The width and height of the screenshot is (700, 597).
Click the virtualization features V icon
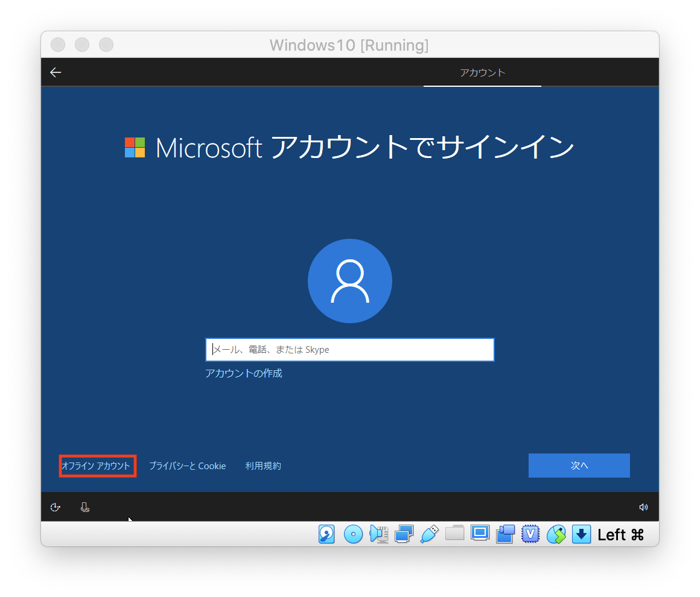click(530, 533)
